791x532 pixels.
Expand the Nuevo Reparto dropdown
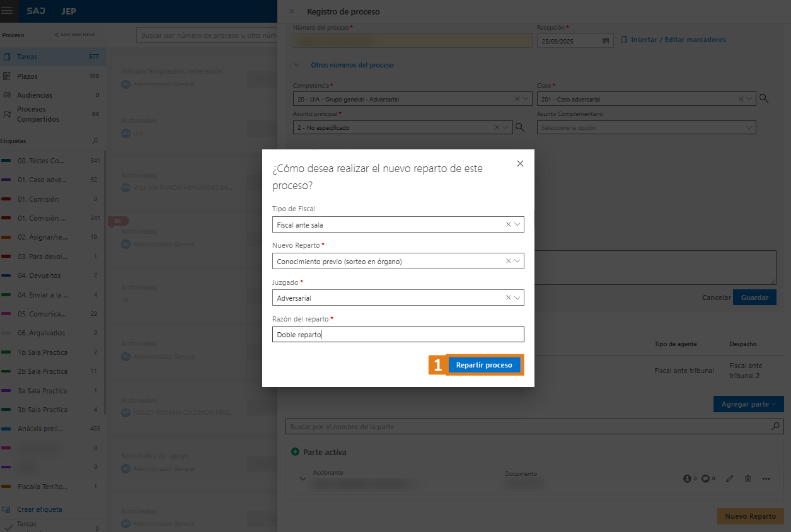[517, 261]
